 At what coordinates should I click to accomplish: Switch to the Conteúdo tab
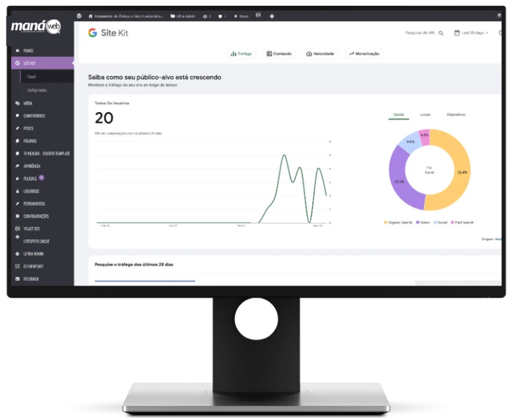[278, 54]
